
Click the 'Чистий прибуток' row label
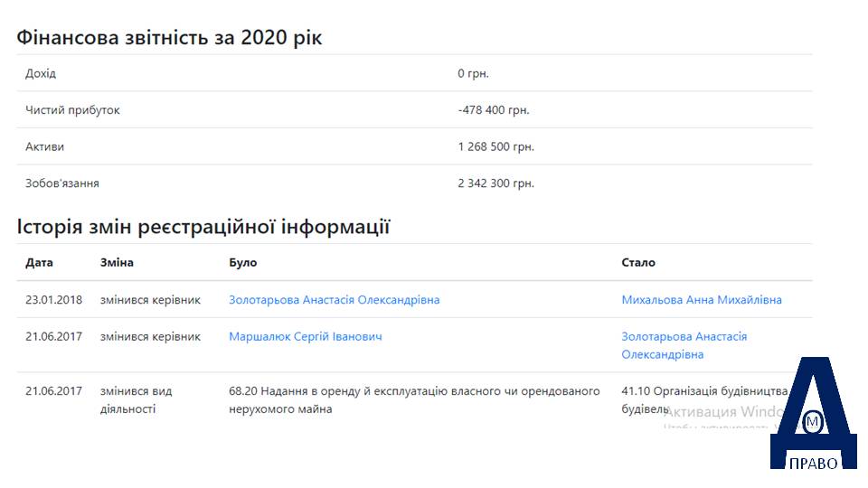click(x=72, y=110)
